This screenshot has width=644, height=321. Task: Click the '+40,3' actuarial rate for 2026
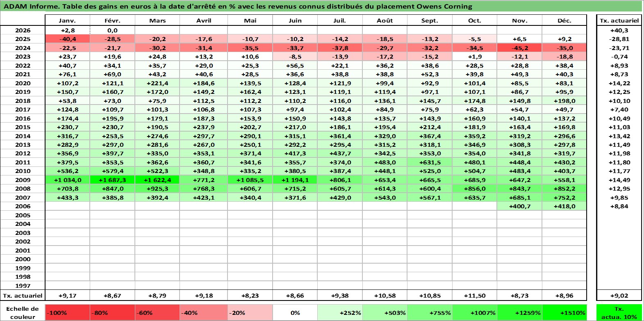(x=619, y=30)
